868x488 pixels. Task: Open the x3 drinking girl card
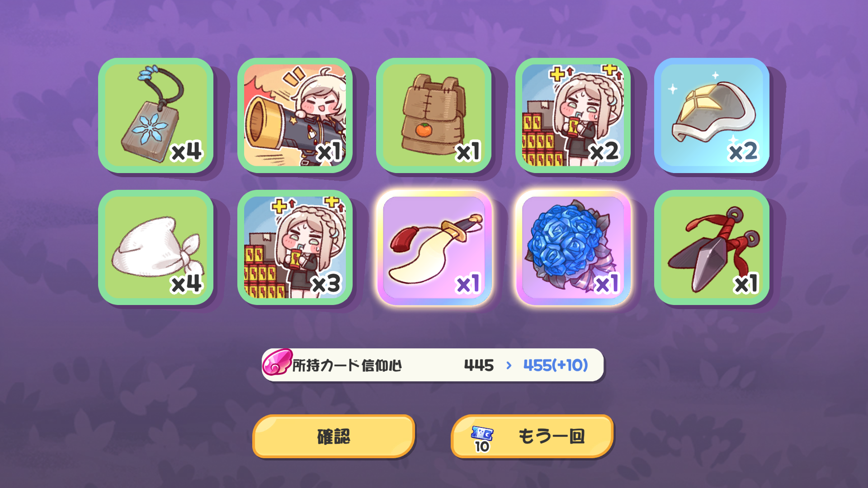click(x=295, y=247)
